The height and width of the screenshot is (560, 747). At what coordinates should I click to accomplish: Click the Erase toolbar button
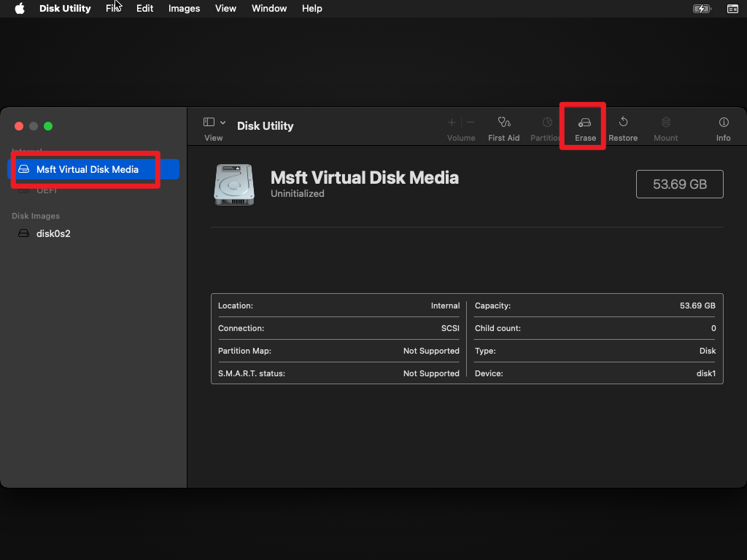pos(585,129)
